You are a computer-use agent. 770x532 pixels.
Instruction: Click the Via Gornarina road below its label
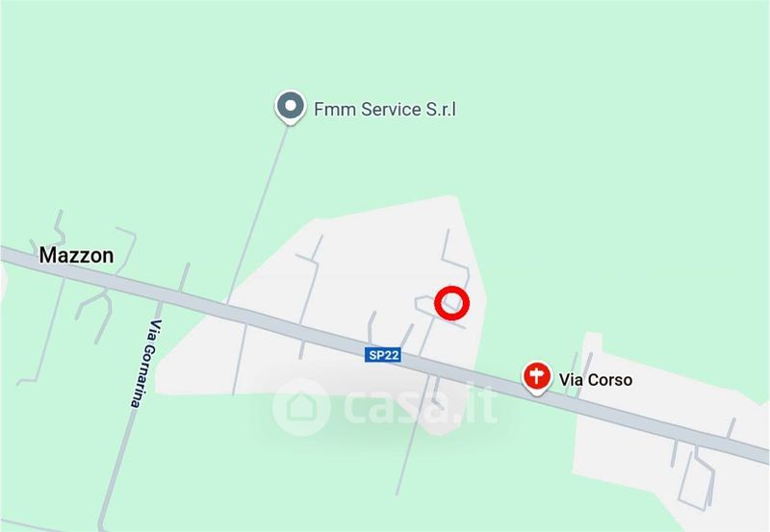pyautogui.click(x=116, y=467)
